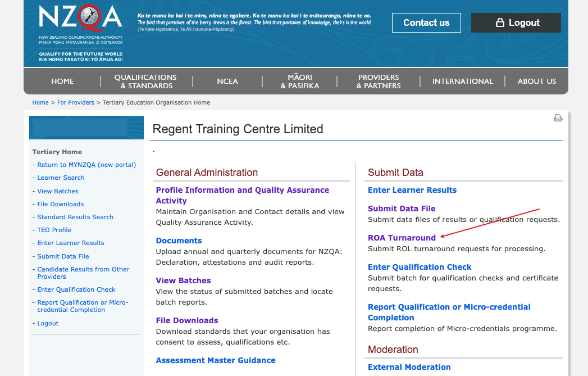The width and height of the screenshot is (588, 376).
Task: Open the HOME navigation menu
Action: coord(62,81)
